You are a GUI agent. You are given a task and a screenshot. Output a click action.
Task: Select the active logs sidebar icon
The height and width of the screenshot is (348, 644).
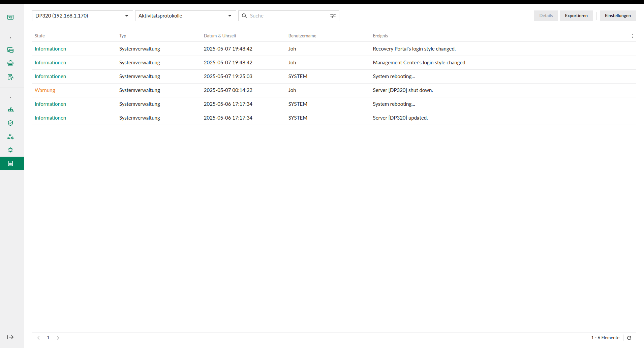click(10, 163)
